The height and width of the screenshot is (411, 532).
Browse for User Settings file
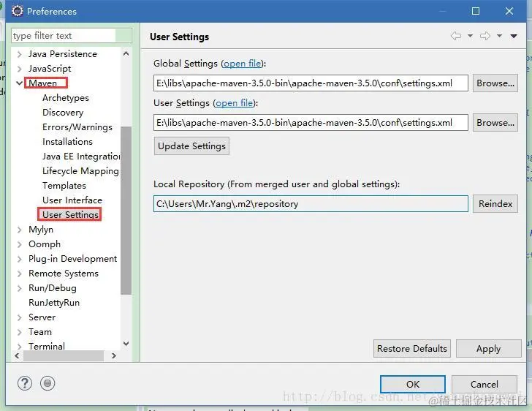(495, 123)
